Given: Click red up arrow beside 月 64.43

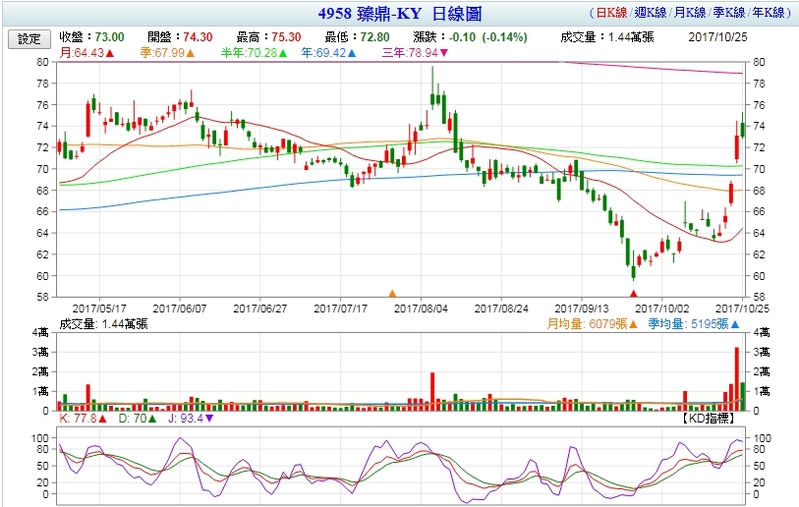Looking at the screenshot, I should [109, 52].
